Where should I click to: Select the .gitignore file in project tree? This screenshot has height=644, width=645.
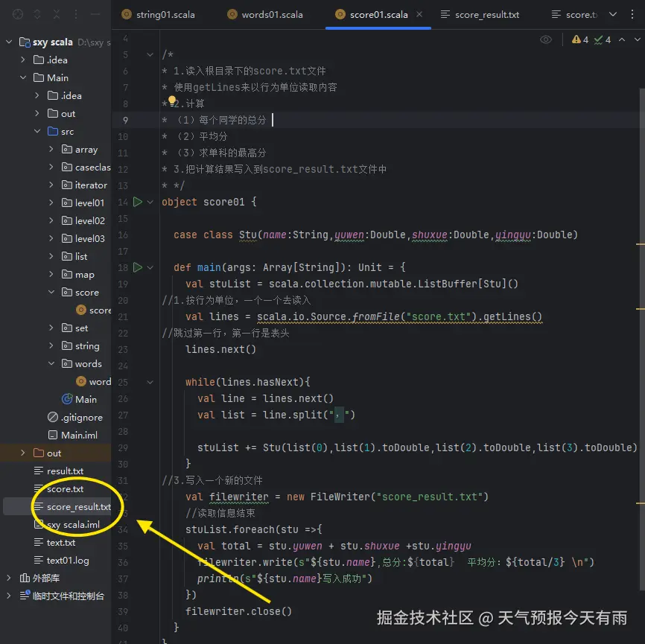pyautogui.click(x=75, y=418)
